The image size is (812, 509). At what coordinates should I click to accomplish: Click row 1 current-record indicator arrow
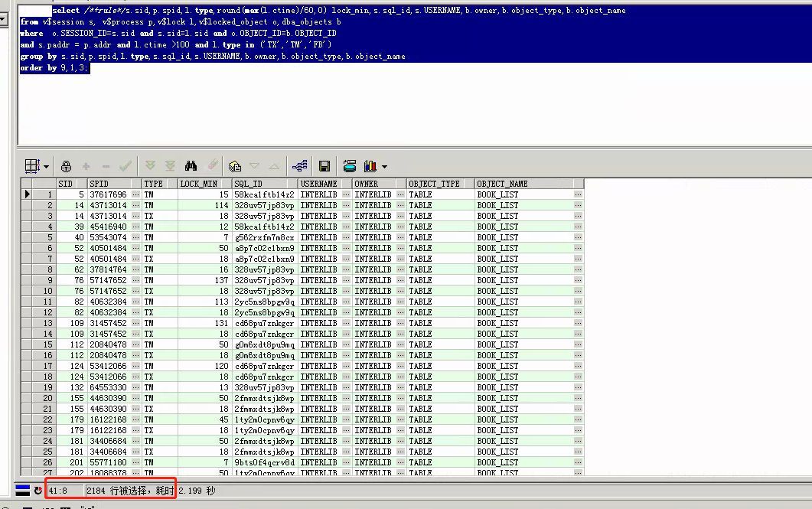[27, 194]
